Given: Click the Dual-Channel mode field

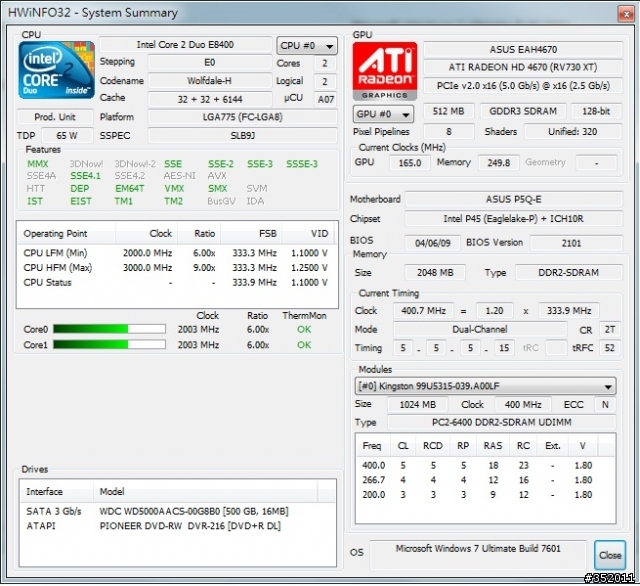Looking at the screenshot, I should (480, 329).
